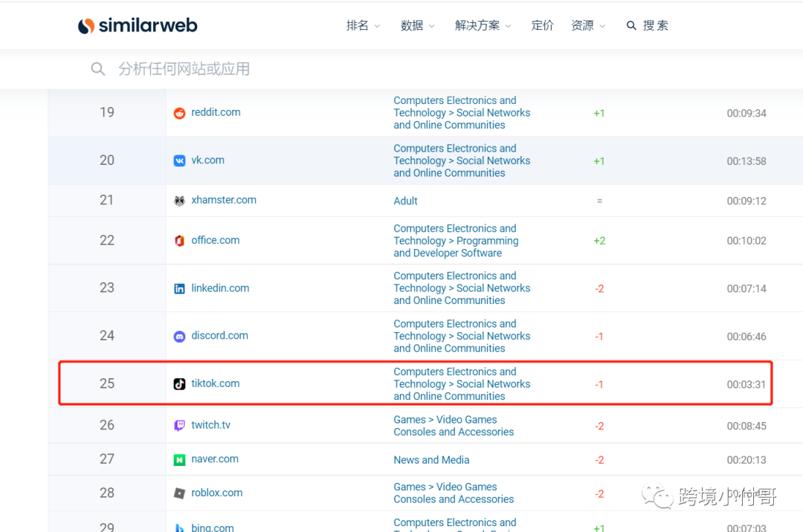Click roblox.com's Video Games Consoles category
The width and height of the screenshot is (803, 532).
point(454,493)
